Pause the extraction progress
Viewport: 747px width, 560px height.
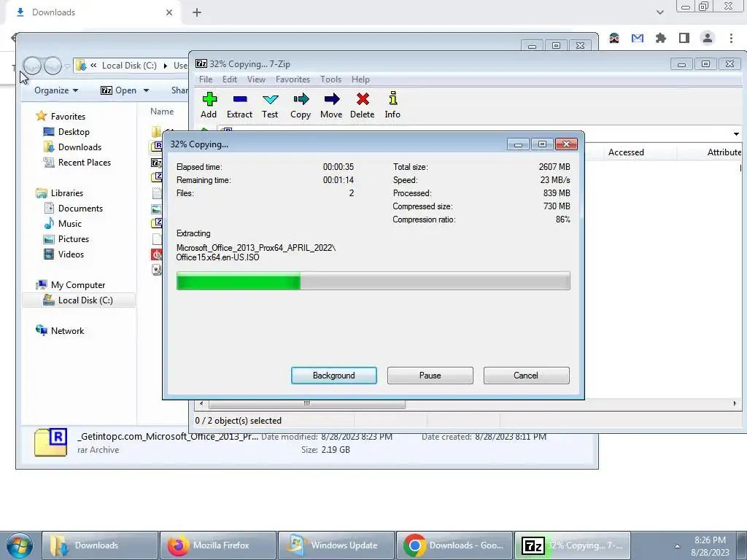click(x=430, y=376)
